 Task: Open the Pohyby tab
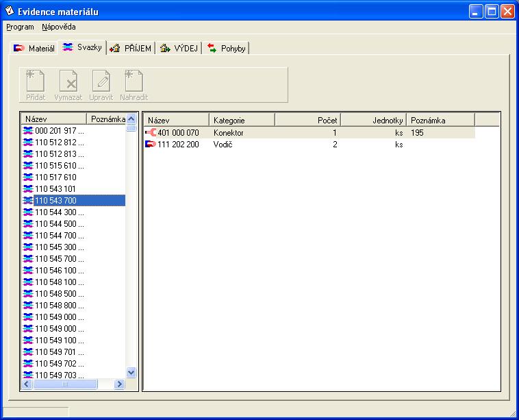[x=227, y=49]
